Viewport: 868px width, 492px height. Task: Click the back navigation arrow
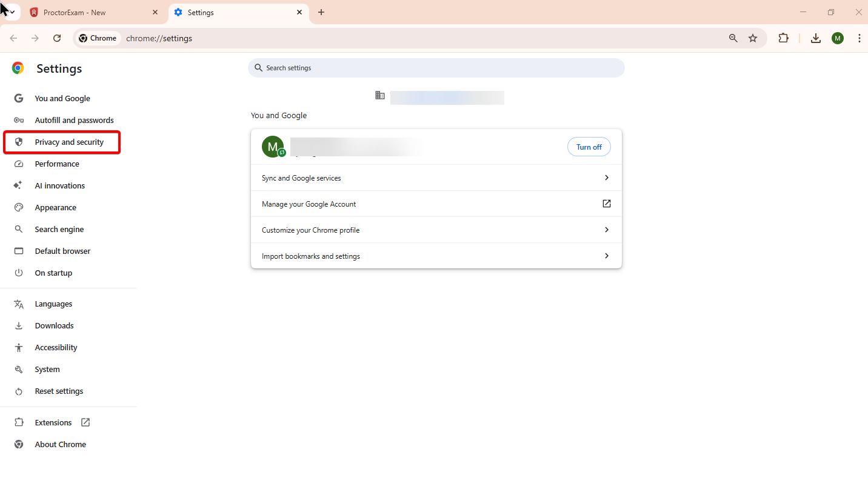pos(13,38)
